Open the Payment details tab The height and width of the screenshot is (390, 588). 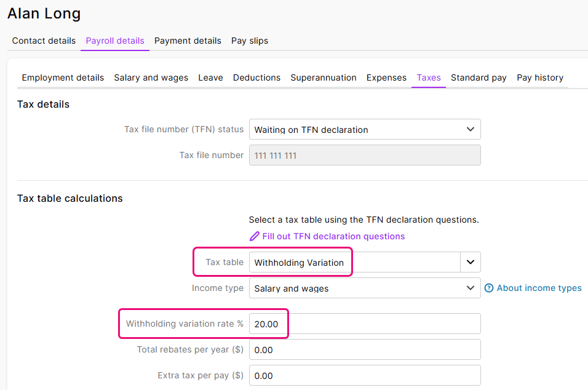(x=188, y=41)
